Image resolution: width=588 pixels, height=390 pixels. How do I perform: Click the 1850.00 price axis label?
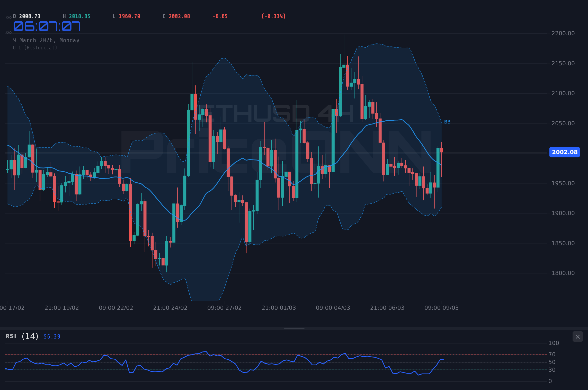tap(563, 243)
